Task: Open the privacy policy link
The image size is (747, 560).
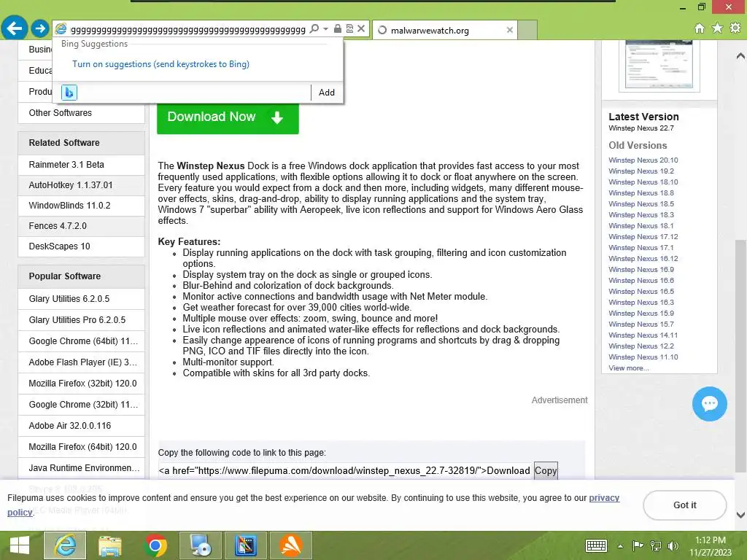Action: (605, 498)
